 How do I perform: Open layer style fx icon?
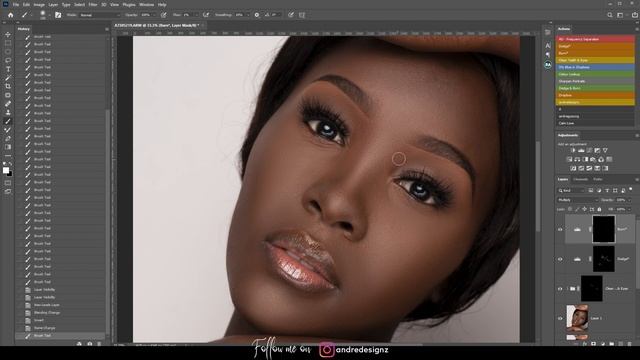584,344
